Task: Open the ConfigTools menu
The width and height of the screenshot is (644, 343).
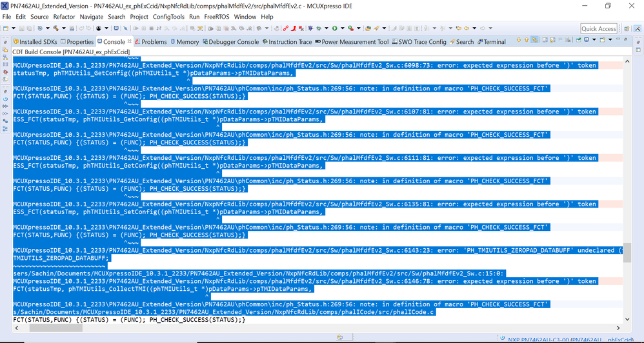Action: (168, 17)
